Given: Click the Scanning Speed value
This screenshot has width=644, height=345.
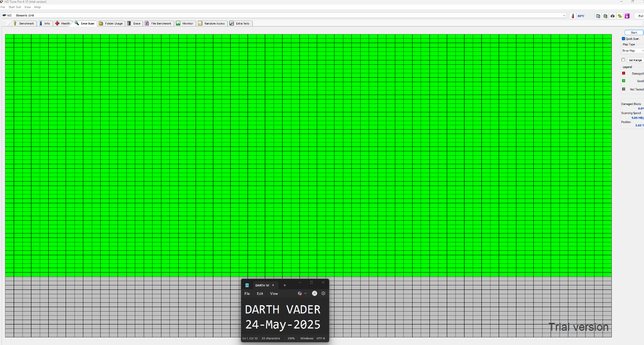Looking at the screenshot, I should (638, 118).
